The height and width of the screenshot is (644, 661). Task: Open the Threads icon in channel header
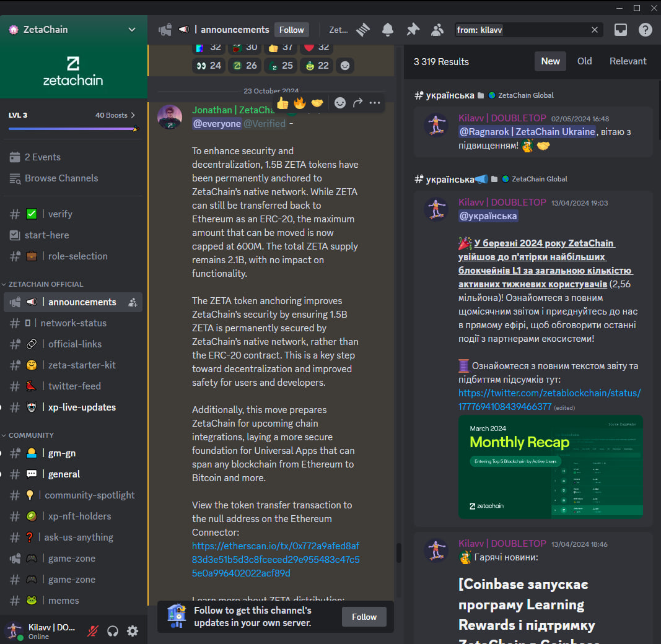tap(363, 30)
